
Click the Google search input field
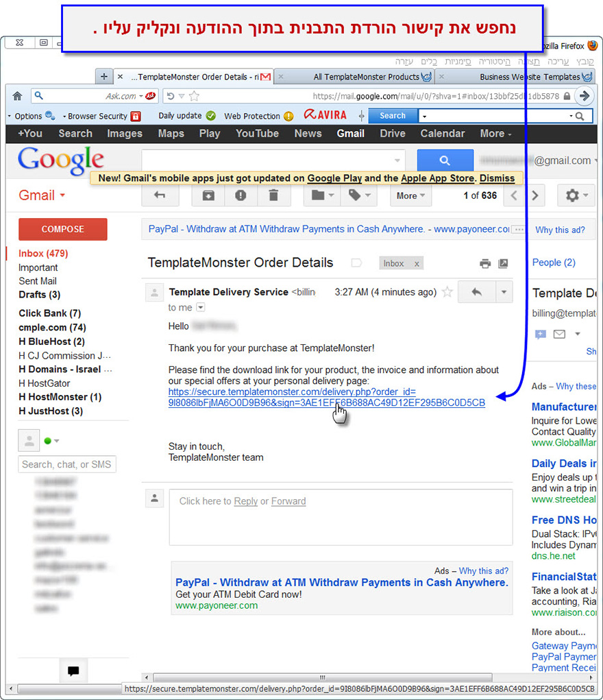click(273, 160)
